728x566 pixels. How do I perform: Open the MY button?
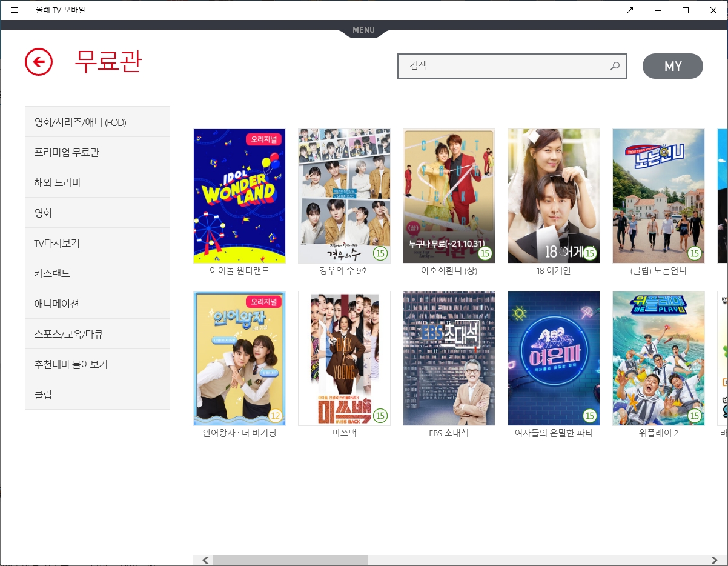(x=673, y=66)
